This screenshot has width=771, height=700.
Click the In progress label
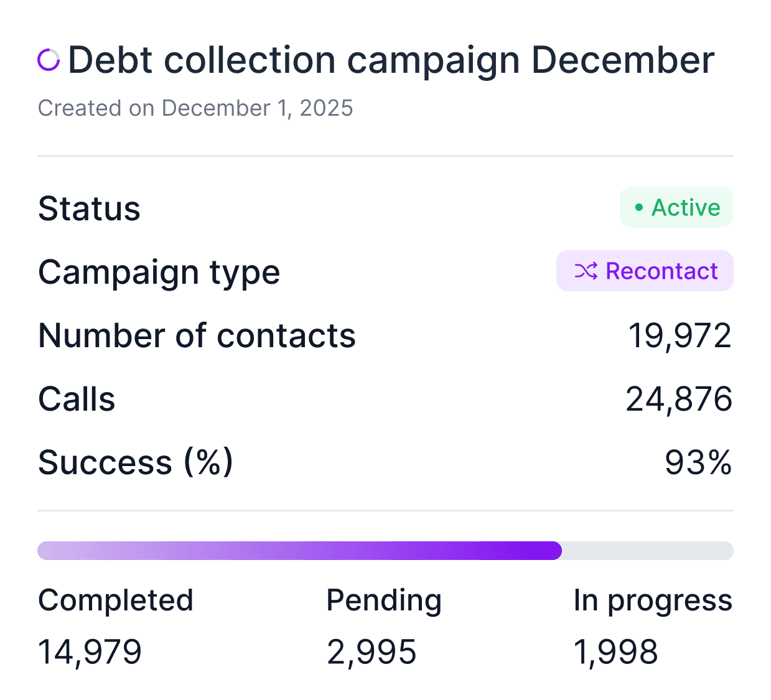(653, 600)
